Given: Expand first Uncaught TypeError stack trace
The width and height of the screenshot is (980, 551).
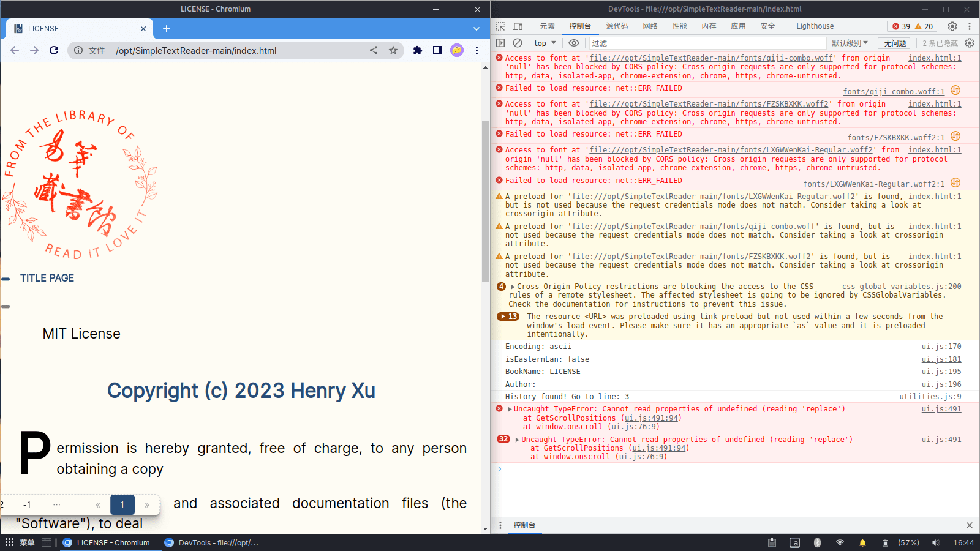Looking at the screenshot, I should tap(510, 409).
